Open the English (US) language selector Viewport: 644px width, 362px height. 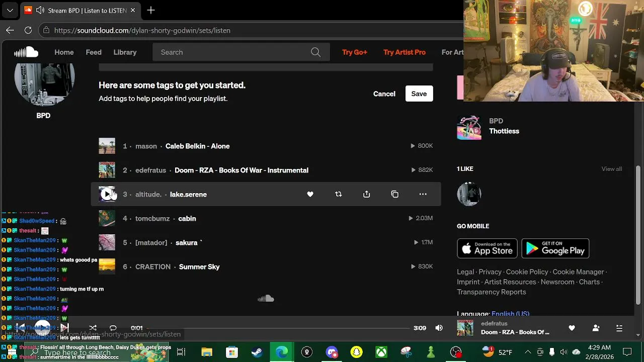point(510,314)
